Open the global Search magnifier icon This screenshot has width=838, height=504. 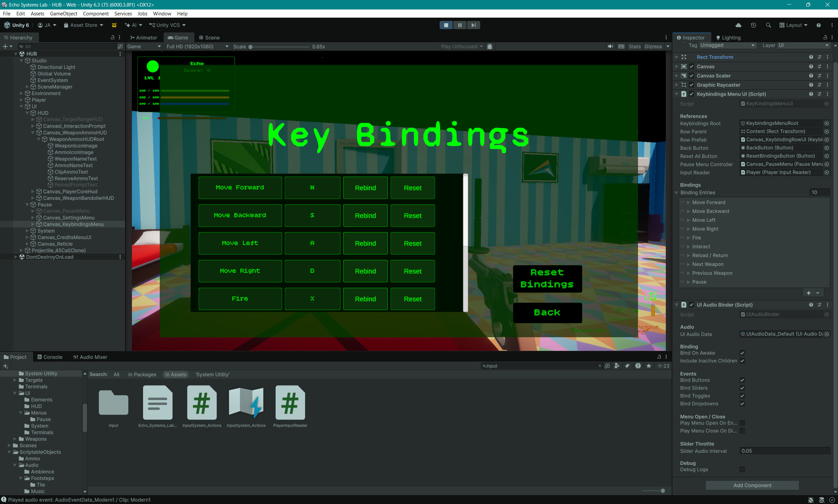pyautogui.click(x=768, y=25)
